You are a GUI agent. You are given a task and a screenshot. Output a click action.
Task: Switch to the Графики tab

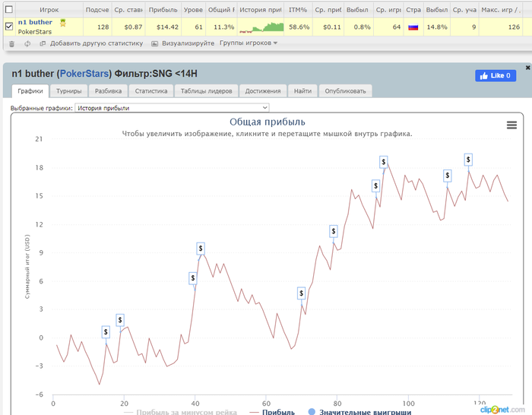pos(30,91)
